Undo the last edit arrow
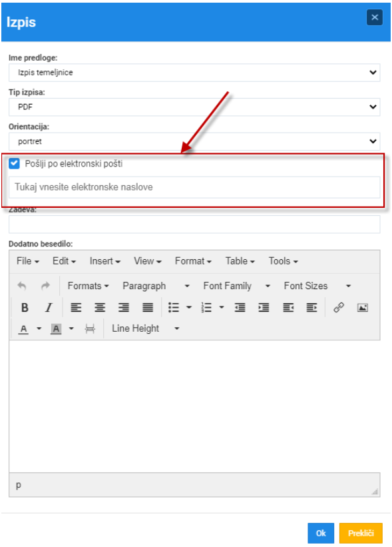Image resolution: width=392 pixels, height=547 pixels. coord(21,286)
